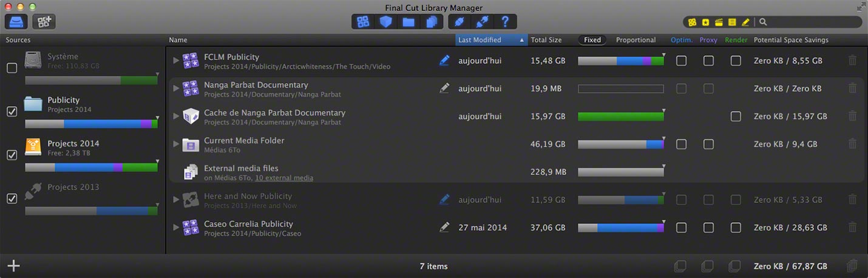868x278 pixels.
Task: Open the 10 external media link
Action: [x=284, y=178]
